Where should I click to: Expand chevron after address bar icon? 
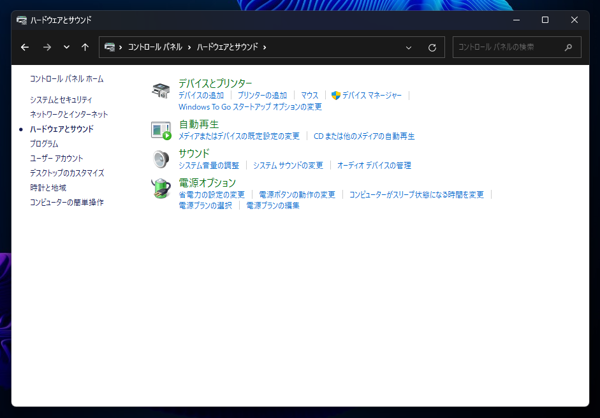(x=121, y=47)
